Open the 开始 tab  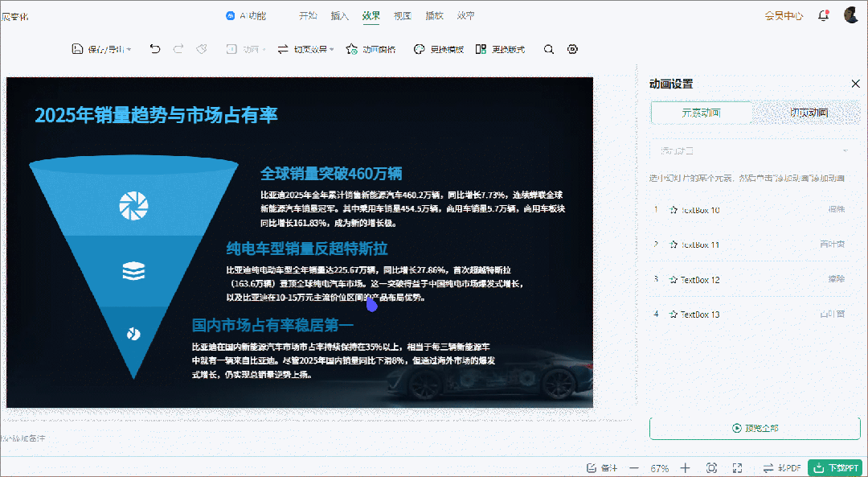click(309, 16)
